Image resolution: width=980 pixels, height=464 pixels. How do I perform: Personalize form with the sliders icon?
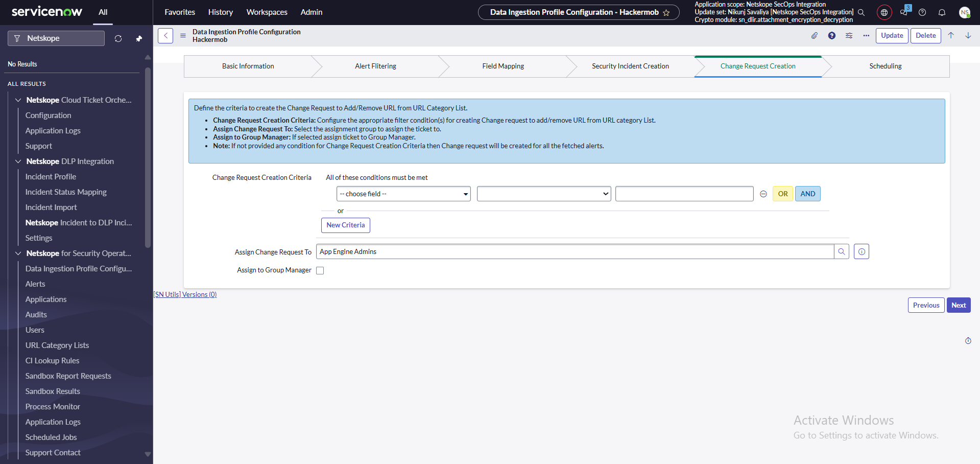tap(849, 36)
